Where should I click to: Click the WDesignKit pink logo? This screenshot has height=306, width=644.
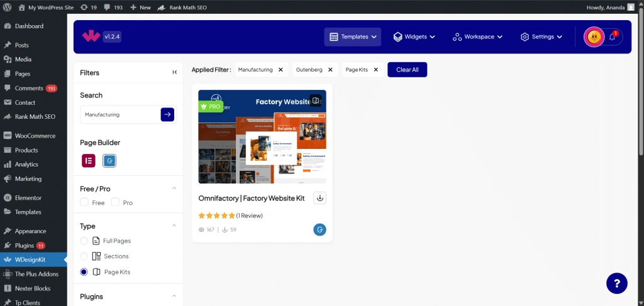(x=91, y=36)
